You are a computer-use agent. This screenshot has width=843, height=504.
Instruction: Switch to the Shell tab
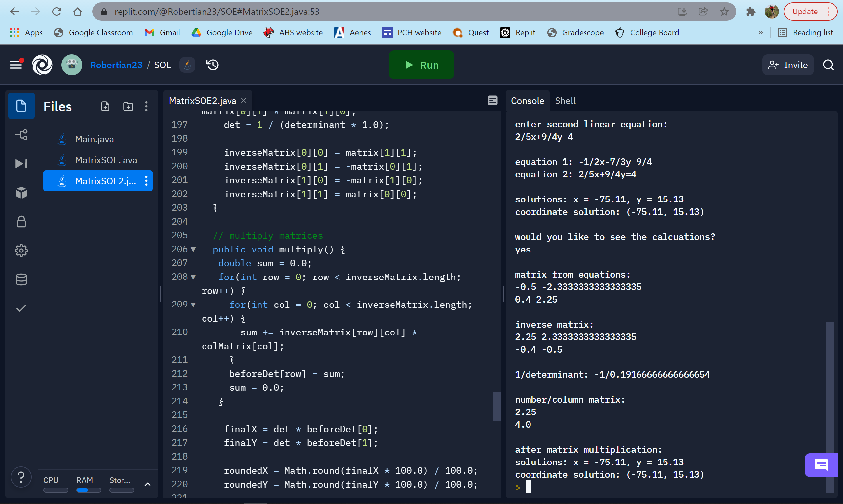(x=565, y=101)
